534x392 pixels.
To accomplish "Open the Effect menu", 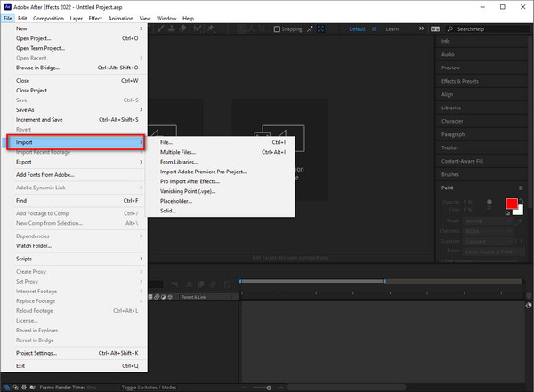I will (95, 19).
